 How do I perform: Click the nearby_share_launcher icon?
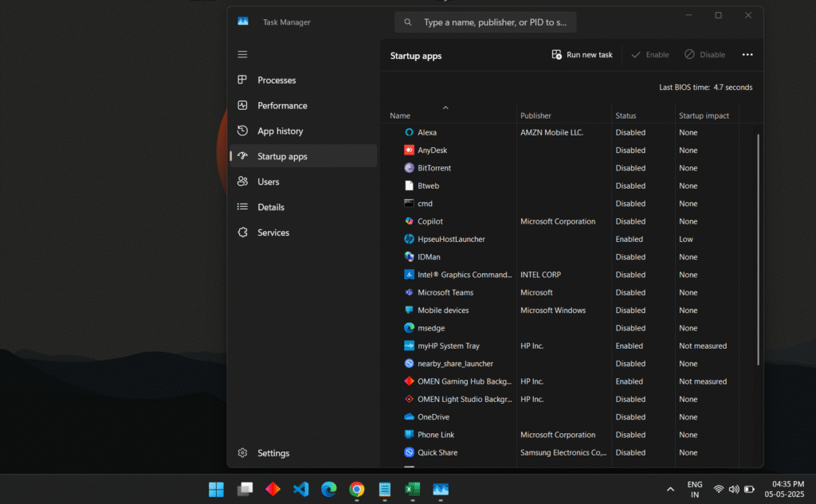click(x=409, y=363)
